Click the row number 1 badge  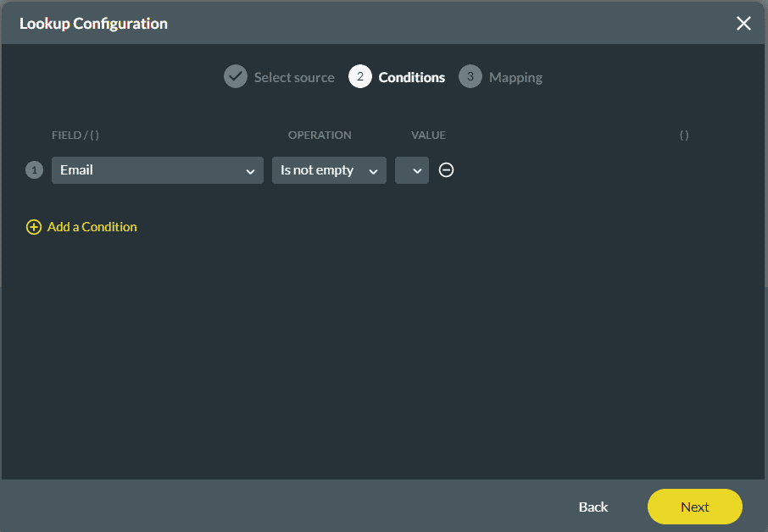(x=34, y=170)
